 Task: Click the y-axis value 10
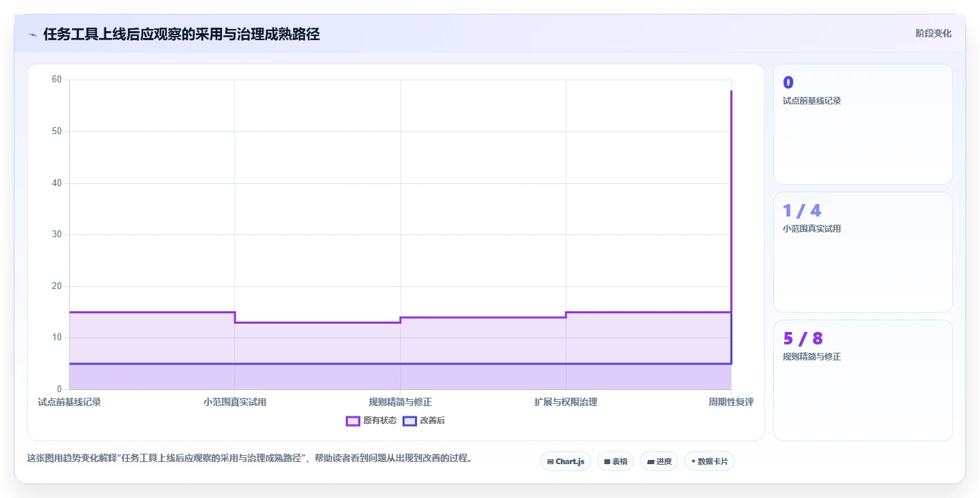[x=57, y=338]
